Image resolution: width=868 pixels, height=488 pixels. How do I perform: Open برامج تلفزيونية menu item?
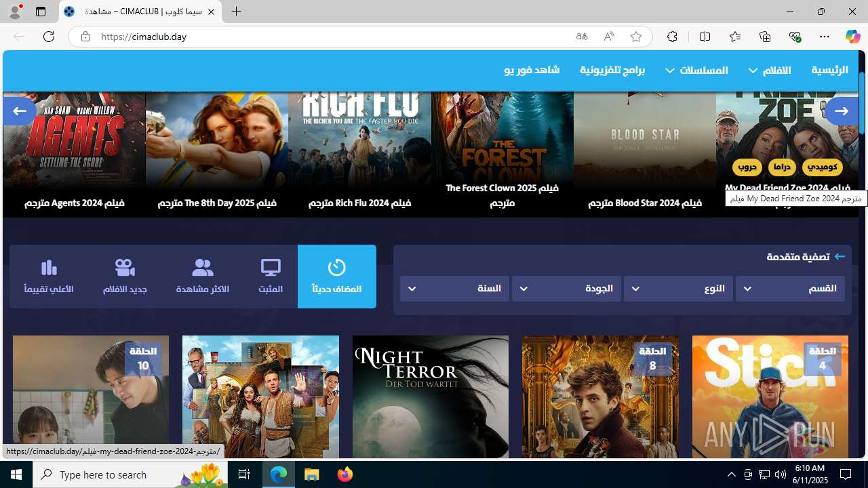(x=612, y=70)
